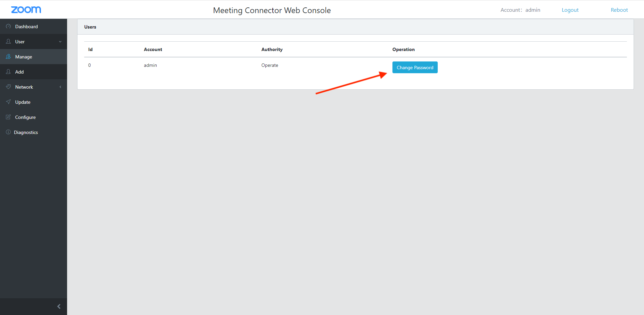The image size is (644, 315).
Task: Select the Manage submenu item
Action: (34, 56)
